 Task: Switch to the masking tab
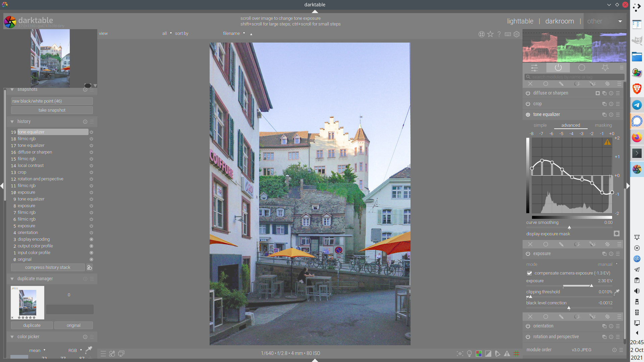point(603,125)
